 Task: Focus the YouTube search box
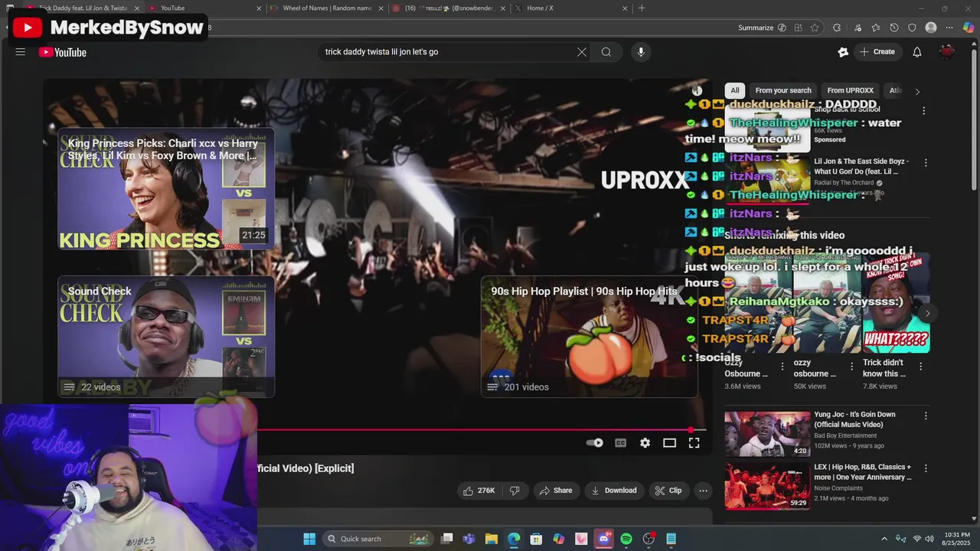pyautogui.click(x=448, y=52)
